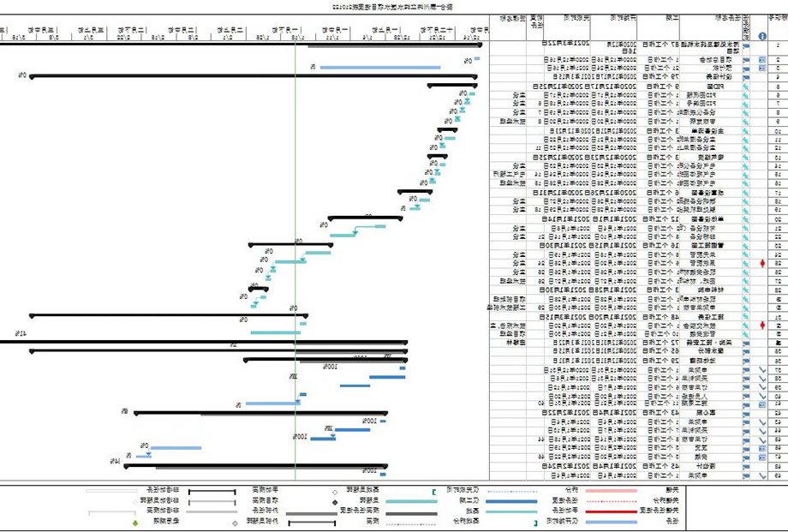
Task: Click the 资源名称 column header
Action: 506,17
